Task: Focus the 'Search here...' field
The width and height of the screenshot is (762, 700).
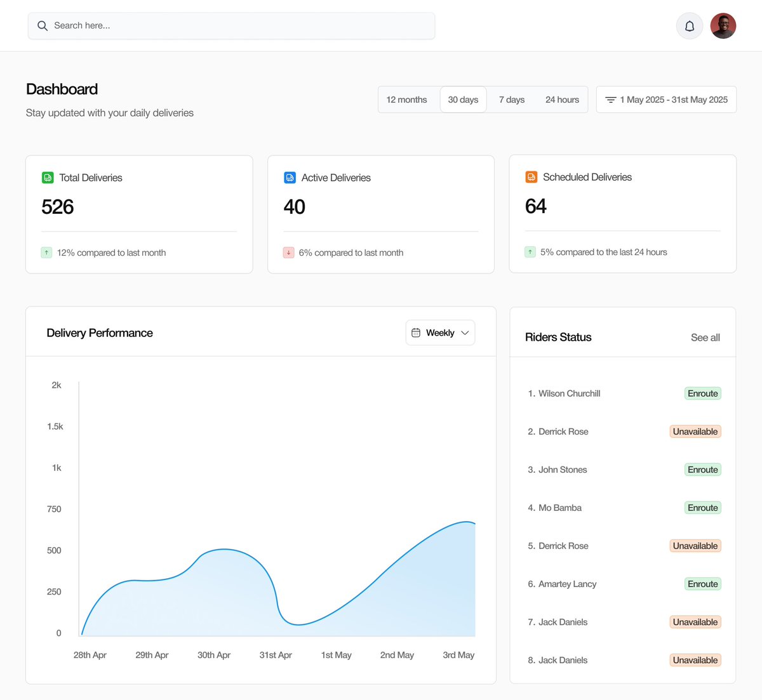Action: pyautogui.click(x=231, y=26)
